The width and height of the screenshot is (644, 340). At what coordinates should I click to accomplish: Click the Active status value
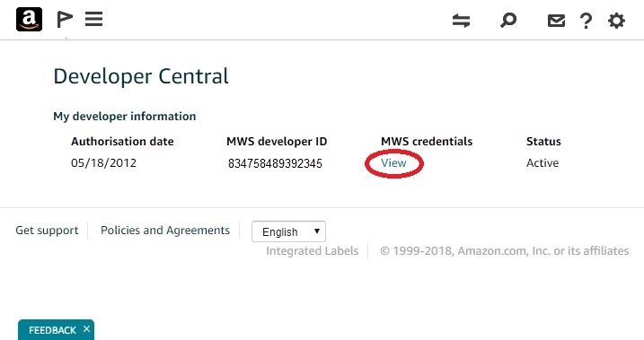click(x=543, y=163)
